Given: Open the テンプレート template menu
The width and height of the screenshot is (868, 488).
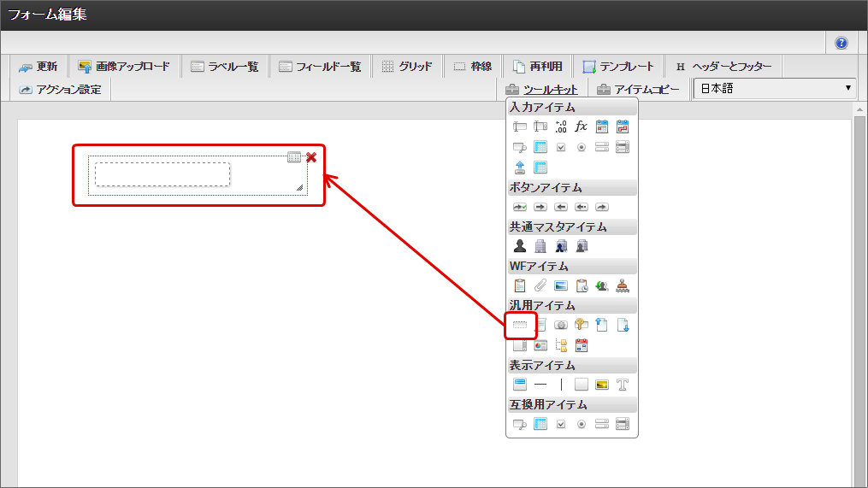Looking at the screenshot, I should tap(618, 67).
